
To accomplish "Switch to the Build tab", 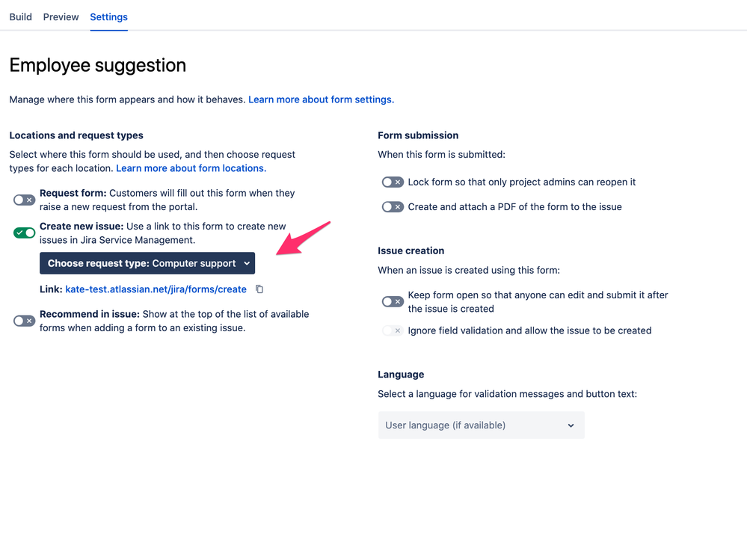I will coord(20,16).
